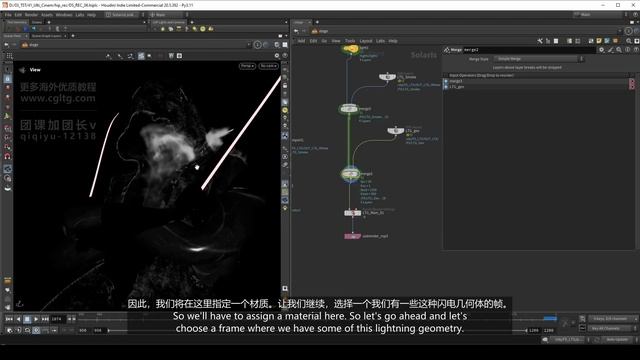
Task: Open the Add menu in network editor
Action: tap(301, 41)
